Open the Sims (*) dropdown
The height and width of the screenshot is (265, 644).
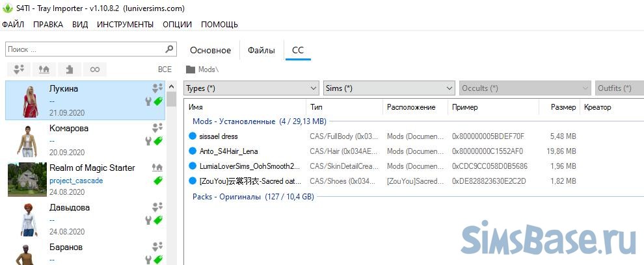(x=389, y=88)
